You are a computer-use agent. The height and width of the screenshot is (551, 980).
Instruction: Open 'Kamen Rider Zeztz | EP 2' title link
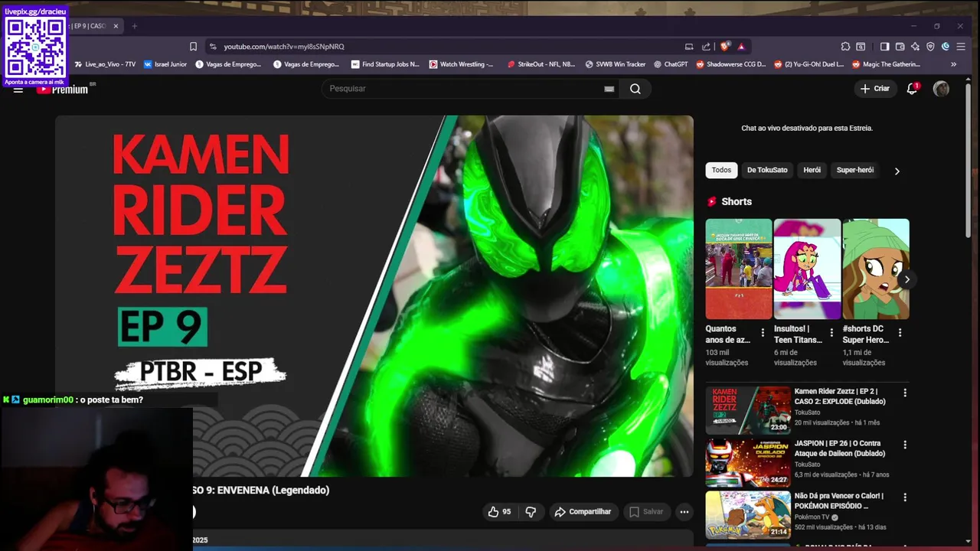coord(840,396)
